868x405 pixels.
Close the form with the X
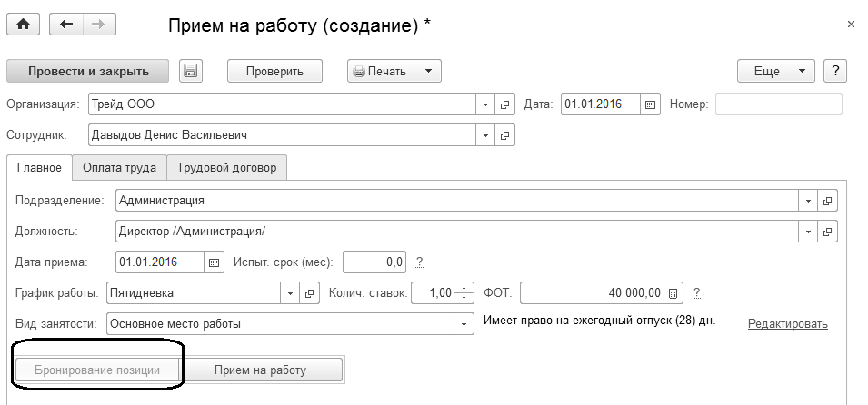(x=851, y=25)
